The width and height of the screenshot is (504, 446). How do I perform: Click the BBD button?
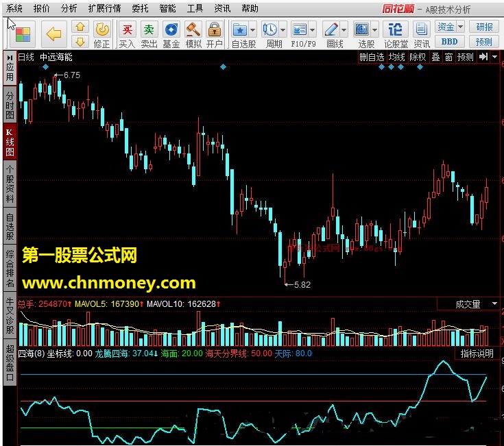point(449,41)
